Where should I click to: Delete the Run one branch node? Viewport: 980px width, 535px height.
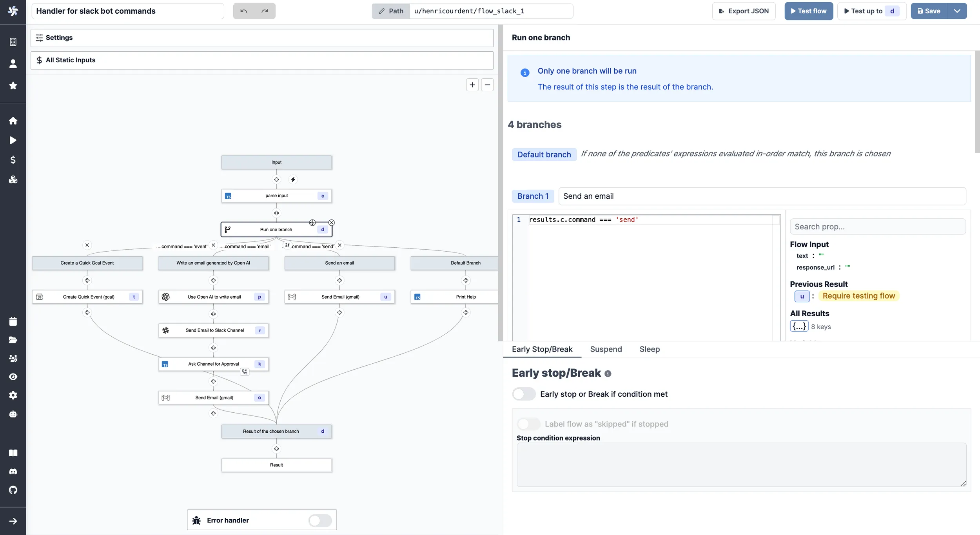coord(332,223)
